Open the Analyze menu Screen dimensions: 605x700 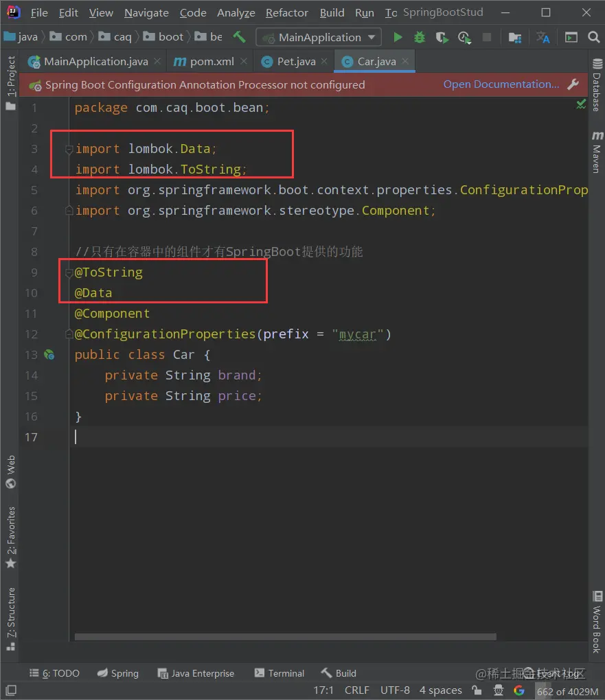236,13
